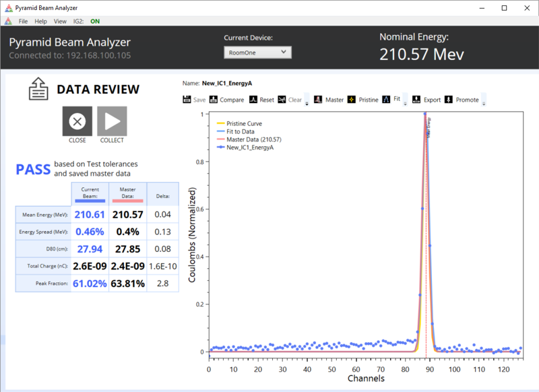
Task: Export data using the Export icon
Action: point(416,100)
